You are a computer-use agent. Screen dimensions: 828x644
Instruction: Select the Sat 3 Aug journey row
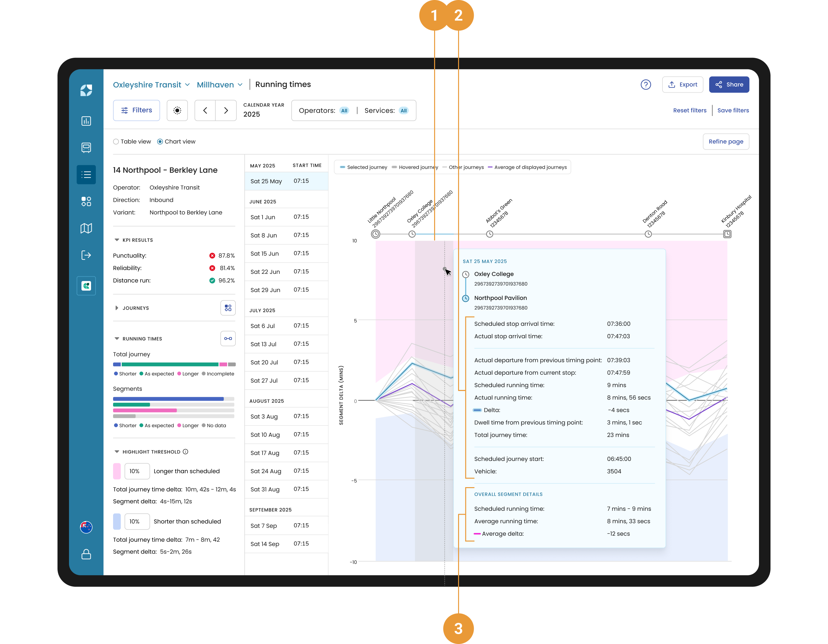coord(286,417)
